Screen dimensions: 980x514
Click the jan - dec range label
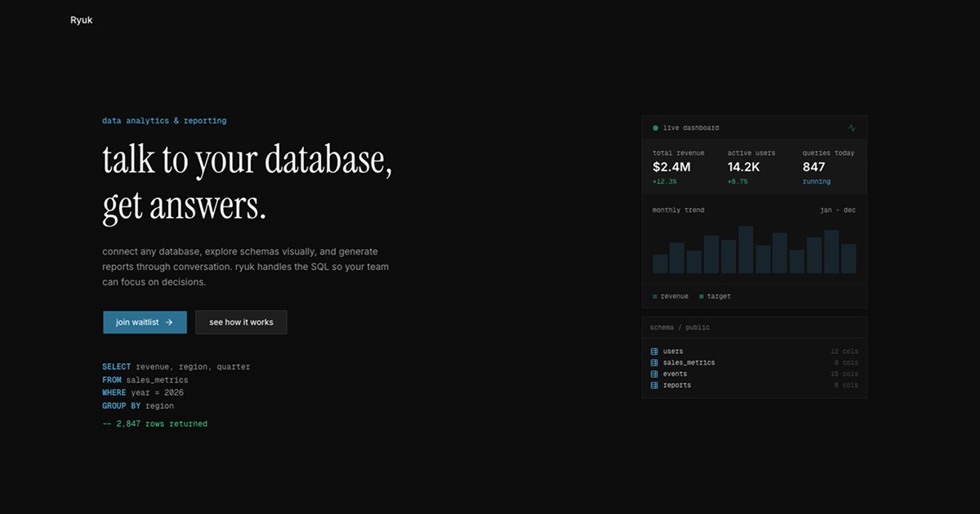[838, 210]
